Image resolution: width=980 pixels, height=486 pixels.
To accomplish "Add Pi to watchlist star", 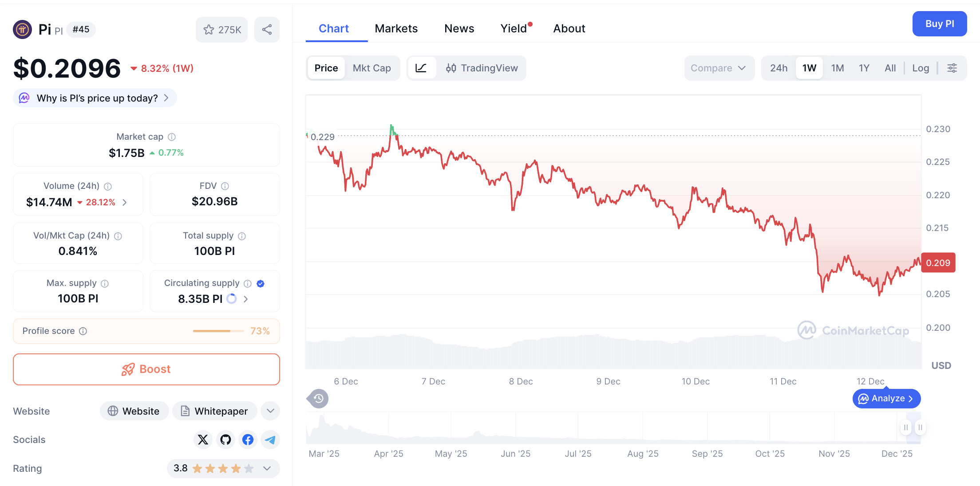I will 209,29.
